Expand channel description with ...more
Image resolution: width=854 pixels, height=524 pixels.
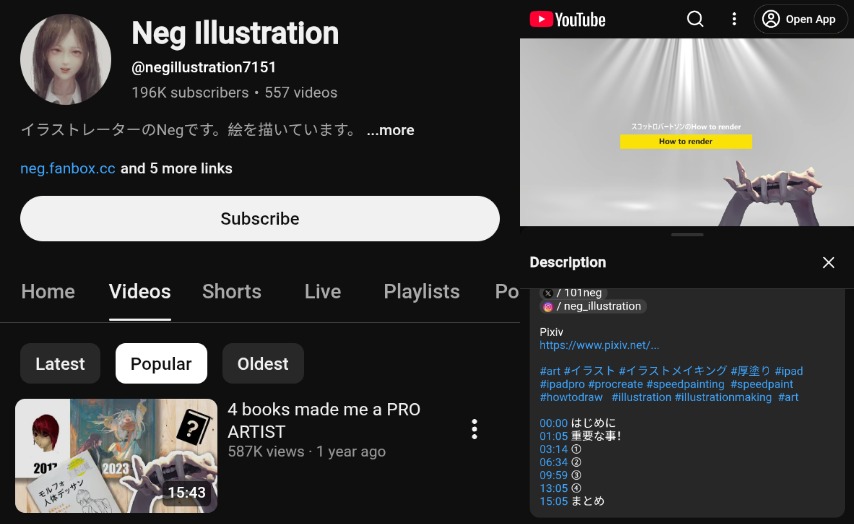tap(391, 130)
